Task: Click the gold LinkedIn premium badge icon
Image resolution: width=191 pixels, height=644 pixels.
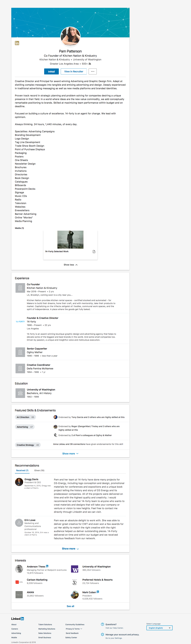Action: click(17, 43)
